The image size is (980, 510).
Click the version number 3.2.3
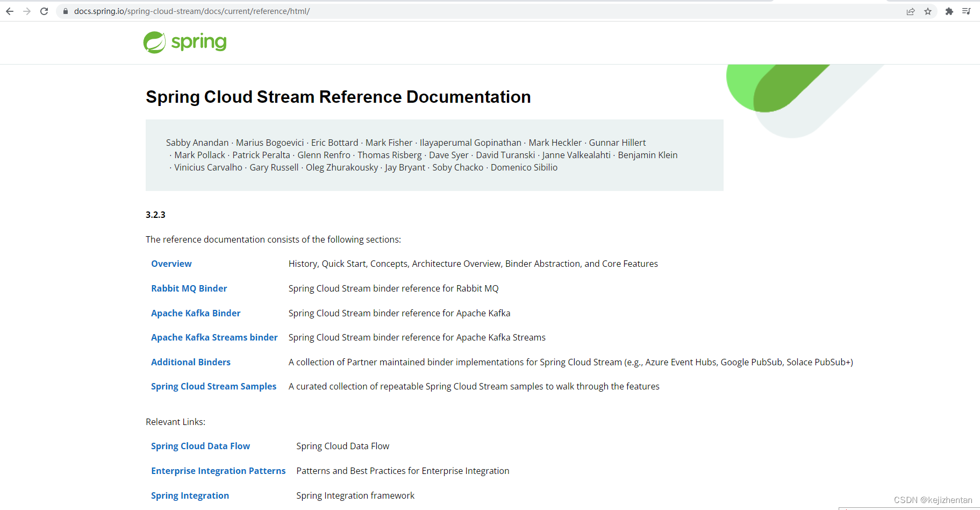tap(155, 215)
